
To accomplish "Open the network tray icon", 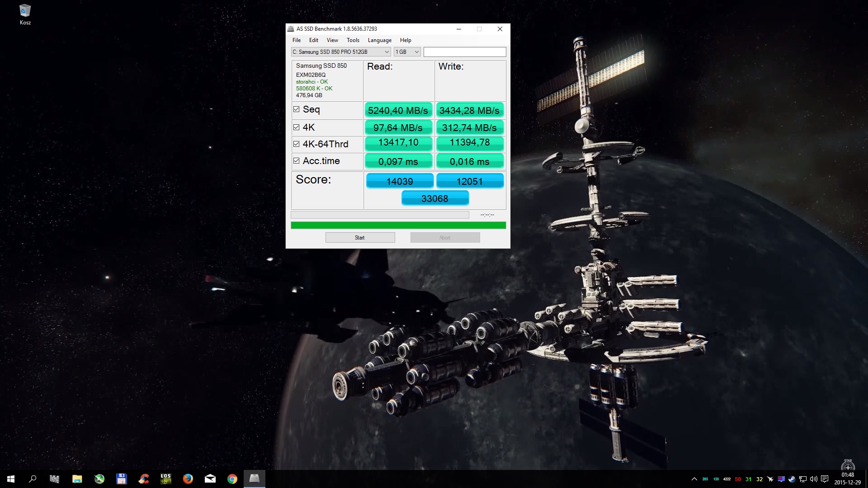I will click(x=803, y=479).
